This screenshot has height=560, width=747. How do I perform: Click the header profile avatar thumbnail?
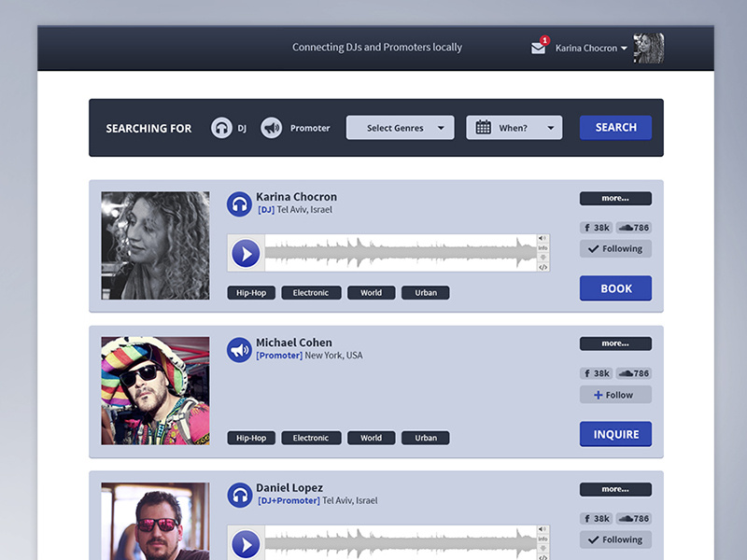pyautogui.click(x=648, y=49)
